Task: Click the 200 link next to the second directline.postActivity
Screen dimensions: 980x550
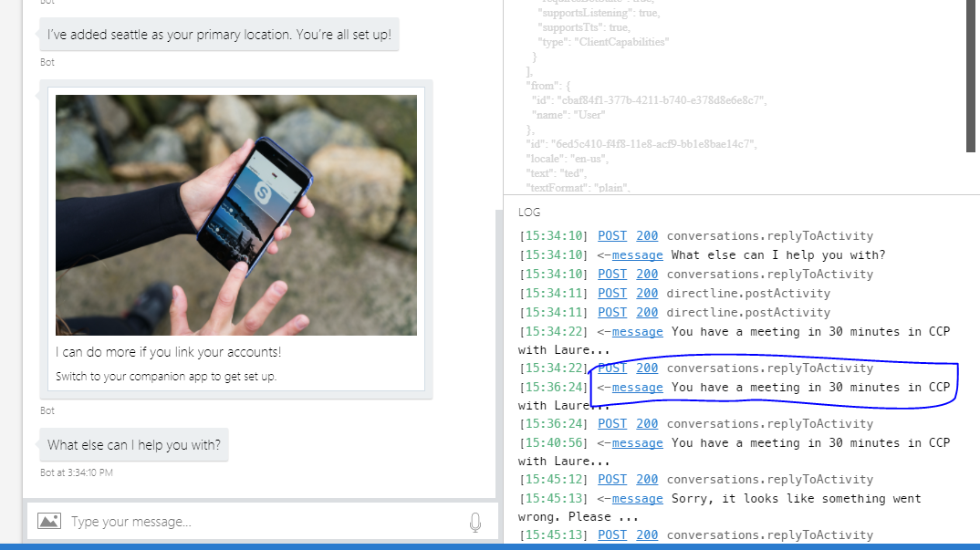Action: coord(647,312)
